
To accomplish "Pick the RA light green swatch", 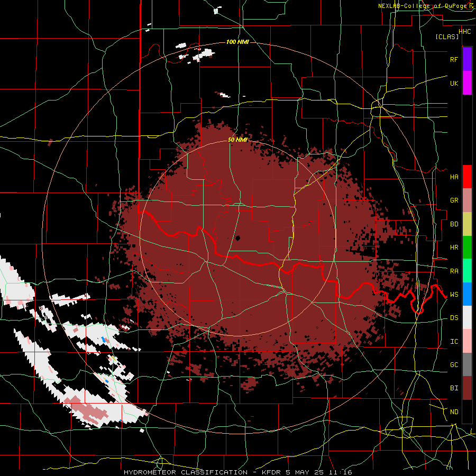I will (467, 271).
